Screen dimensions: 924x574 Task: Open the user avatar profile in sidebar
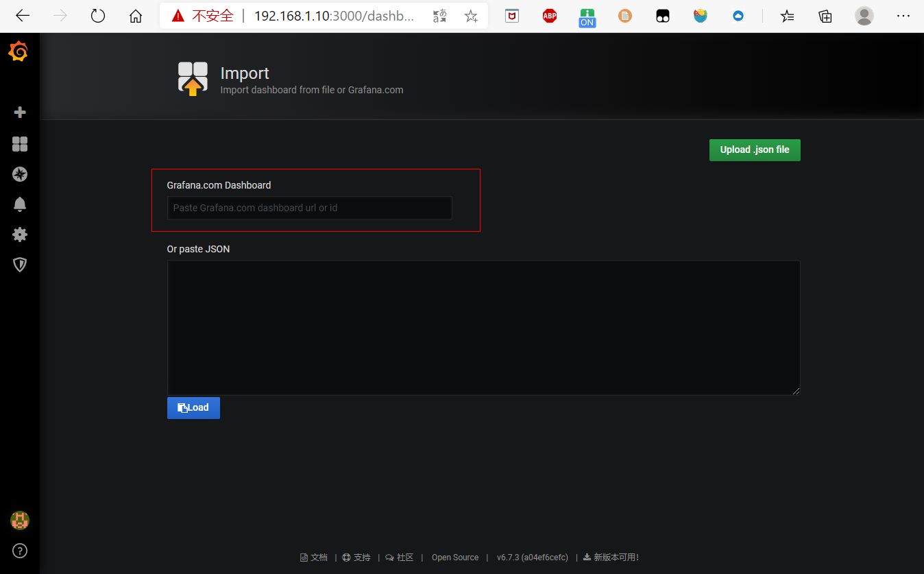tap(20, 521)
